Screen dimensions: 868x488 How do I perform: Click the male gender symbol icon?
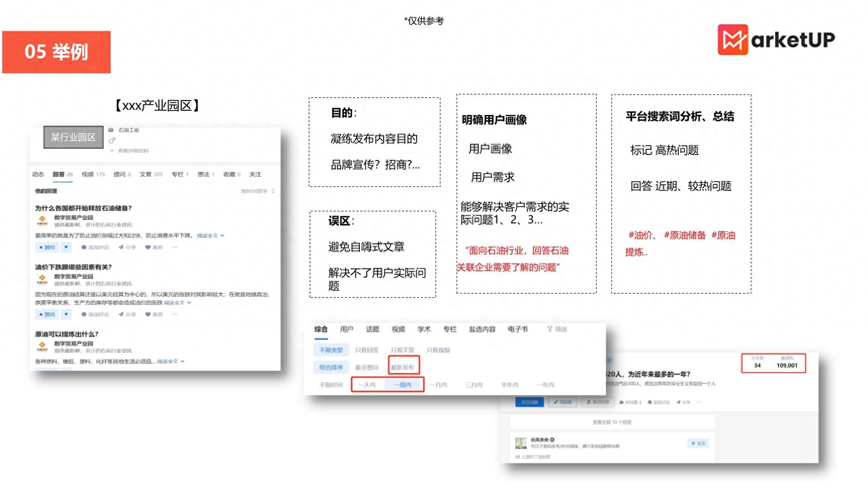[112, 141]
